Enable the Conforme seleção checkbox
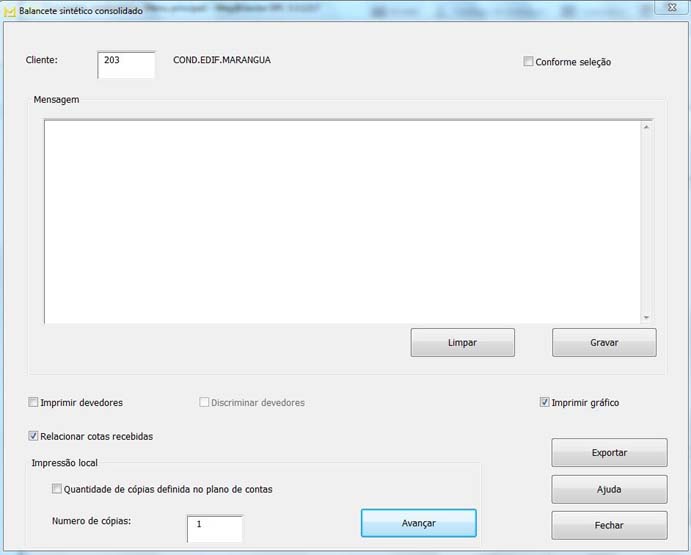 (x=529, y=62)
